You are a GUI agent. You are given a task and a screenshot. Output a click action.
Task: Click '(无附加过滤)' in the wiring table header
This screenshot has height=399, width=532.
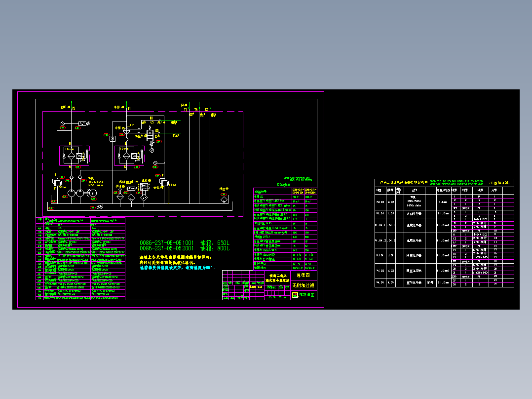[499, 183]
